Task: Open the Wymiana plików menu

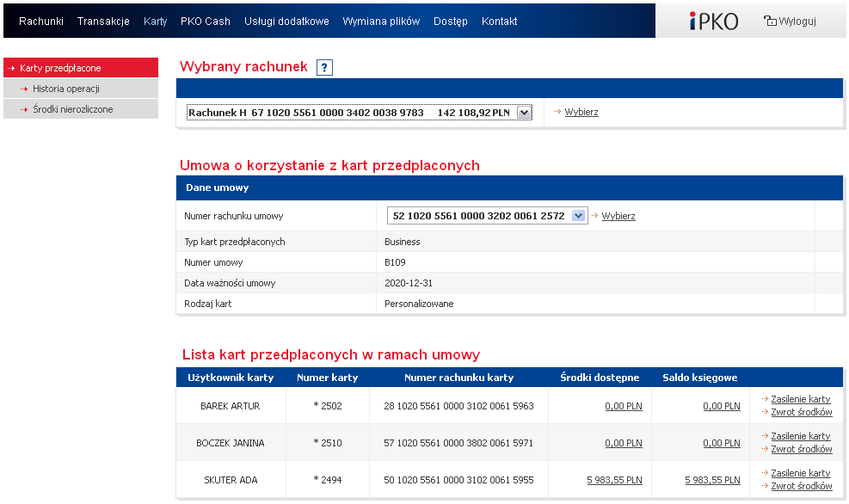Action: coord(381,22)
